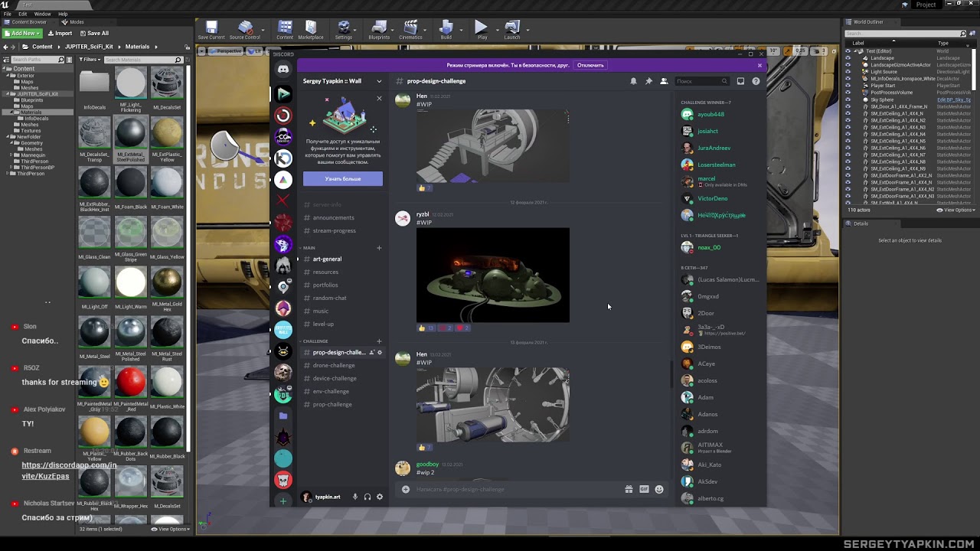980x551 pixels.
Task: Add channel to MAIN category
Action: point(379,248)
